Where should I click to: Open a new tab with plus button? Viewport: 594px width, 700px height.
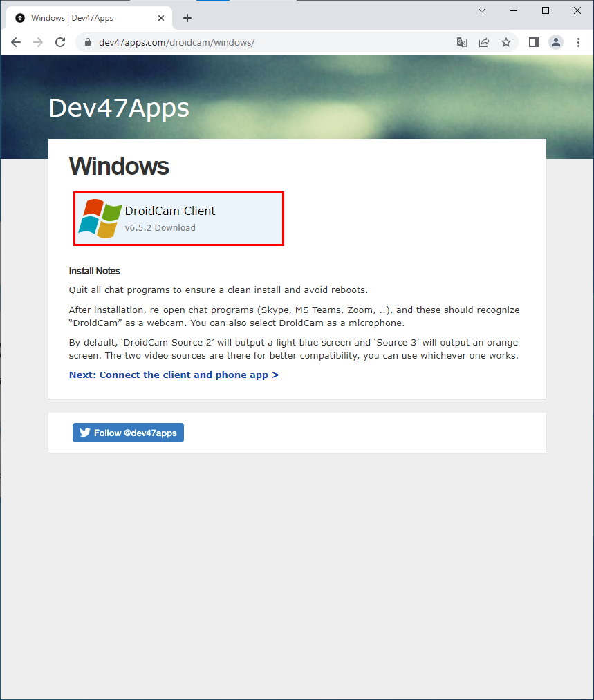[x=187, y=18]
